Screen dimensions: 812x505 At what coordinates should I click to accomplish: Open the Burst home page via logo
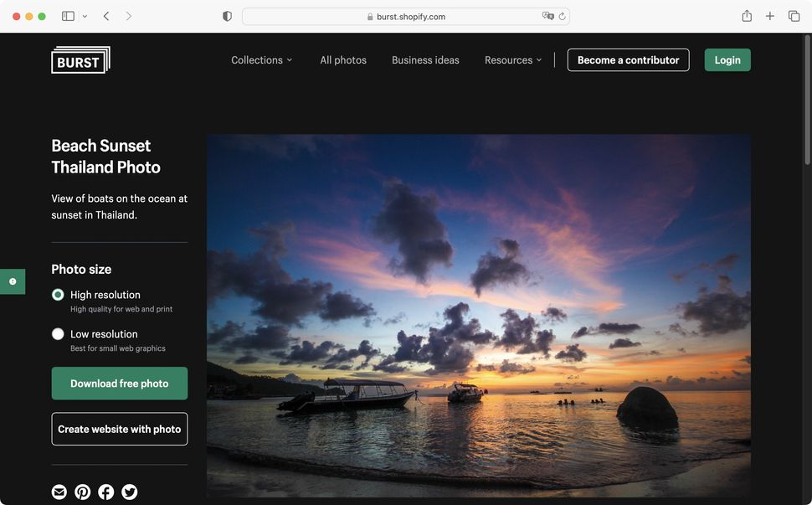tap(80, 59)
